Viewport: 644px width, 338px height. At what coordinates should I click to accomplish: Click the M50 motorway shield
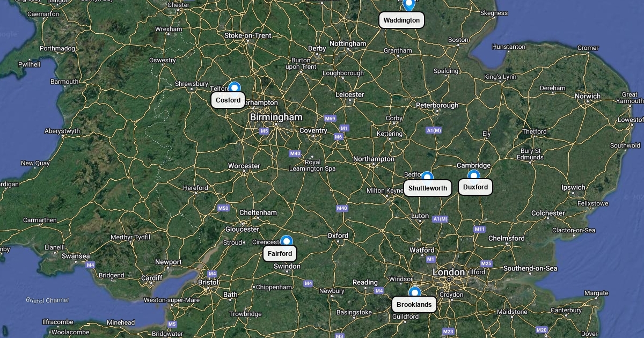223,208
